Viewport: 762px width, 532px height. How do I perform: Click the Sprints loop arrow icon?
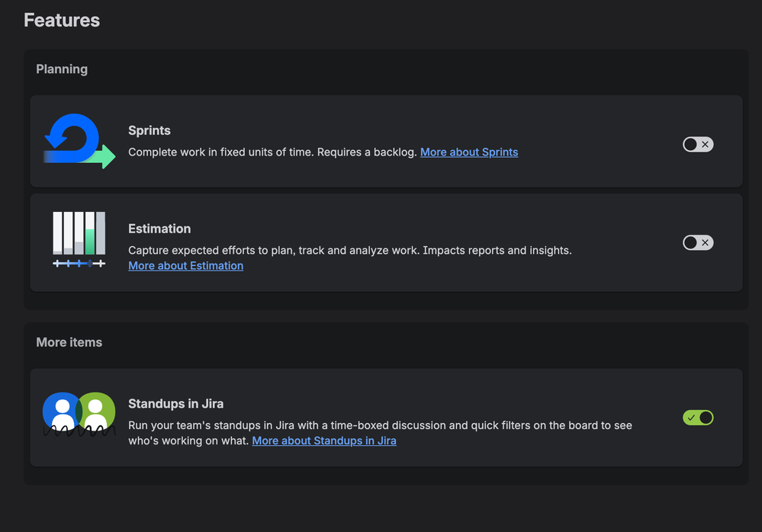click(79, 141)
